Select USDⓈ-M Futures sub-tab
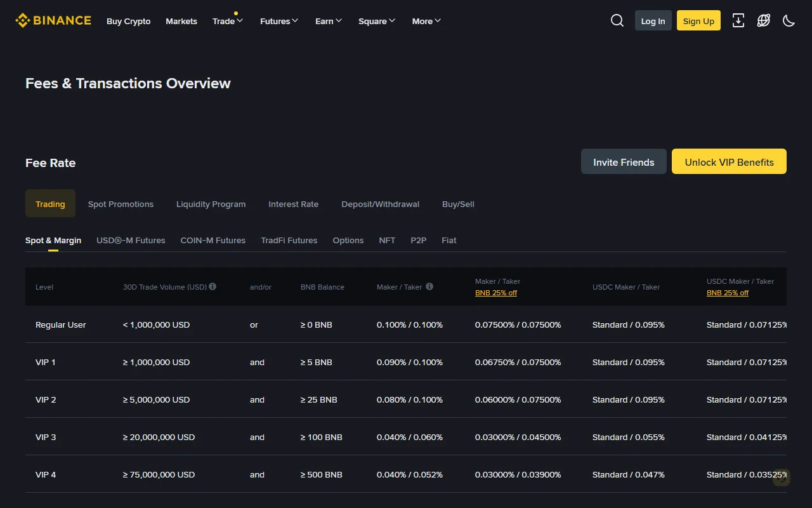This screenshot has width=812, height=508. [131, 240]
